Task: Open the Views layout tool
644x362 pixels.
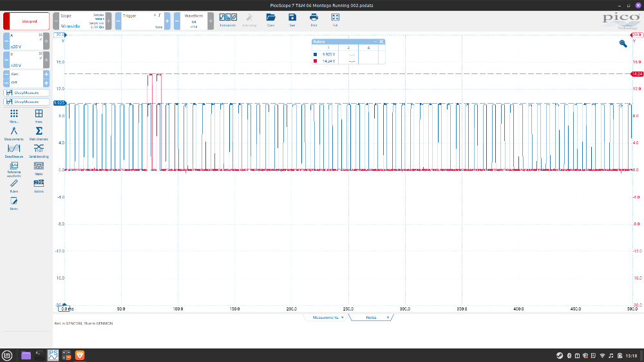Action: 39,117
